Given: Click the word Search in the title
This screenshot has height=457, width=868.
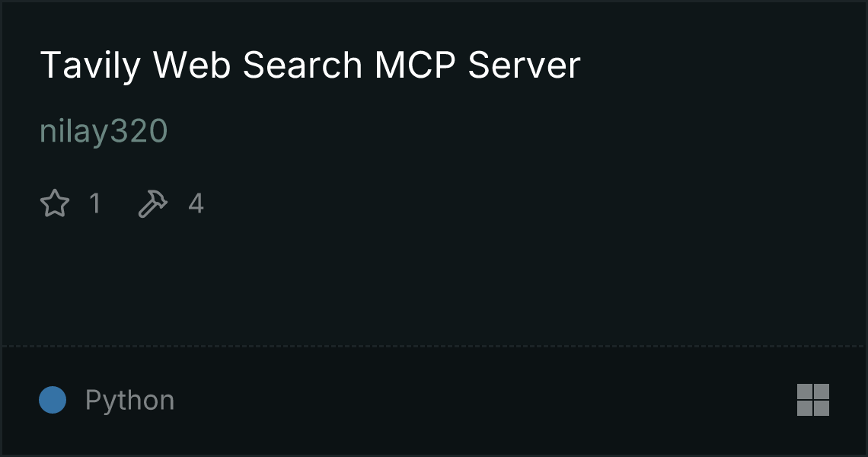Looking at the screenshot, I should point(303,66).
